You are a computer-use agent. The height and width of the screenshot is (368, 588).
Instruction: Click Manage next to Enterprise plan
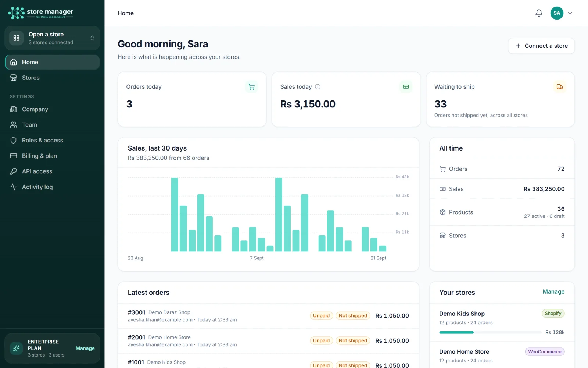(x=85, y=348)
